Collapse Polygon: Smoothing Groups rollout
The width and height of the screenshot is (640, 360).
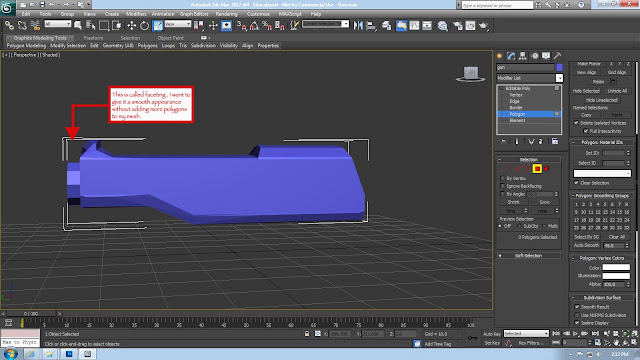[602, 196]
